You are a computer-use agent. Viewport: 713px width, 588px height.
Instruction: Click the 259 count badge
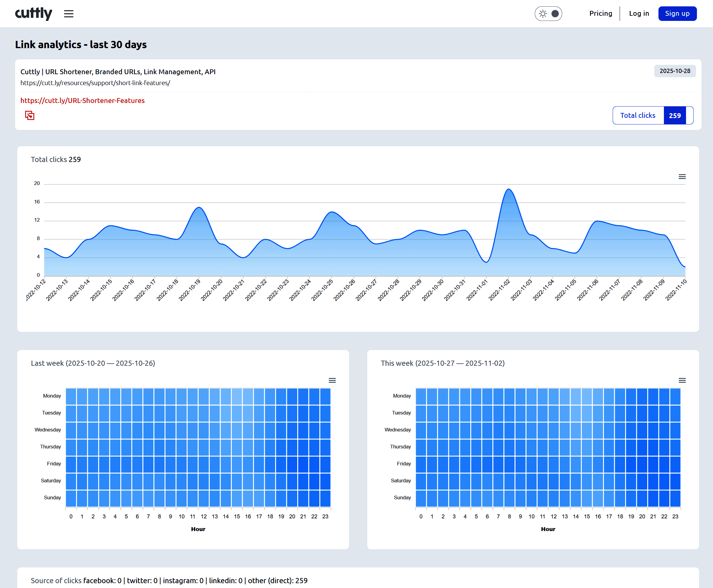(x=675, y=115)
